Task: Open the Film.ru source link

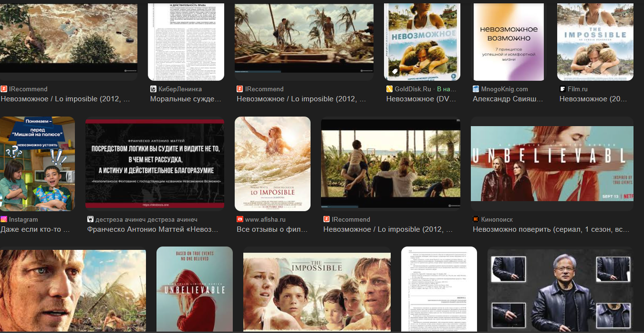Action: pos(577,89)
